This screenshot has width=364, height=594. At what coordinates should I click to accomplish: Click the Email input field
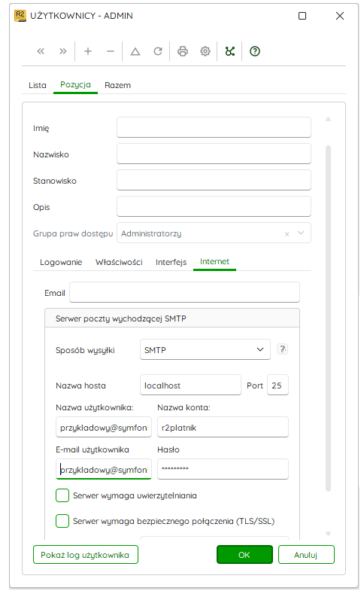[x=185, y=292]
